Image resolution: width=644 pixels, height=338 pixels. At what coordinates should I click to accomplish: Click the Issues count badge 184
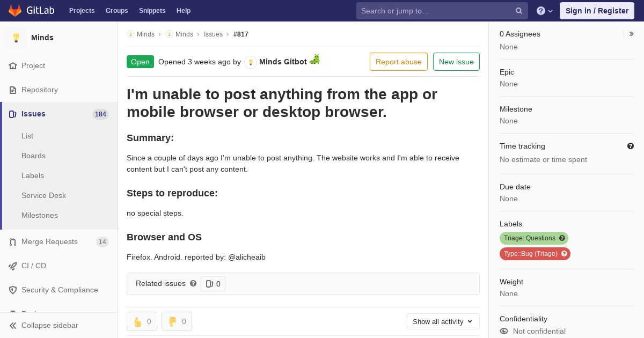tap(100, 114)
